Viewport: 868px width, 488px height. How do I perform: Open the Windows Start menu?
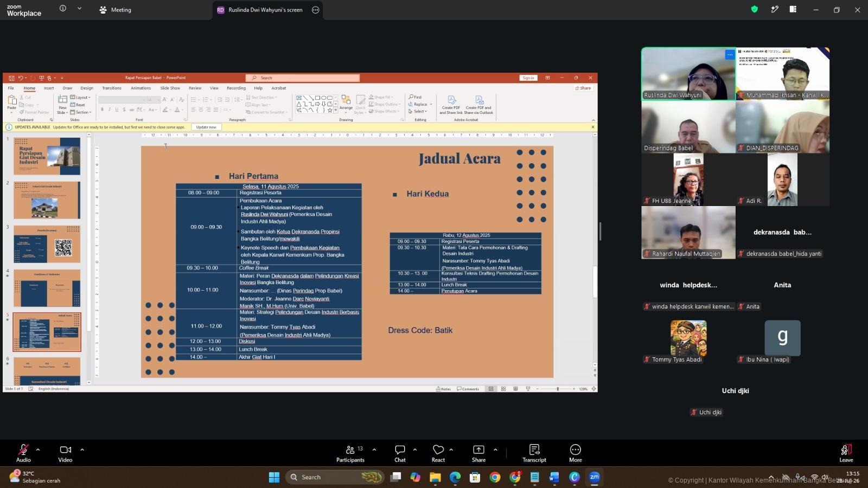click(274, 477)
